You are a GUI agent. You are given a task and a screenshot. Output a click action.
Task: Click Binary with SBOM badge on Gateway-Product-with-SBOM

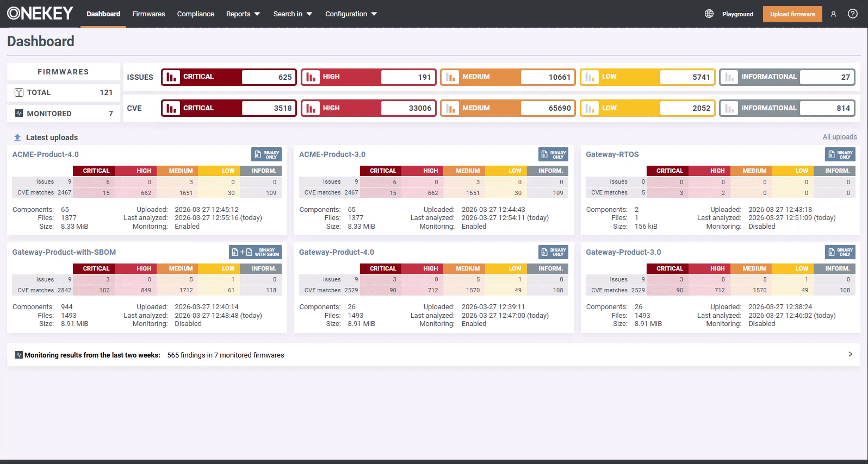pyautogui.click(x=255, y=252)
